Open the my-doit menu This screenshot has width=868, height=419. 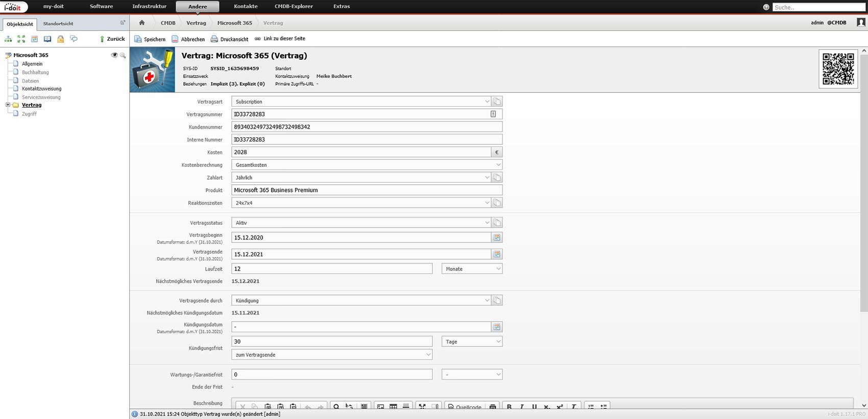54,7
